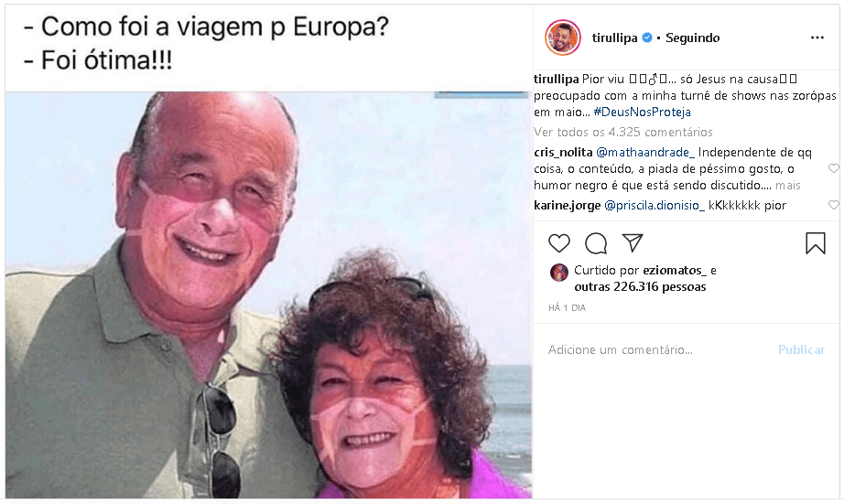Click the blue verified badge
The width and height of the screenshot is (844, 504).
[647, 38]
